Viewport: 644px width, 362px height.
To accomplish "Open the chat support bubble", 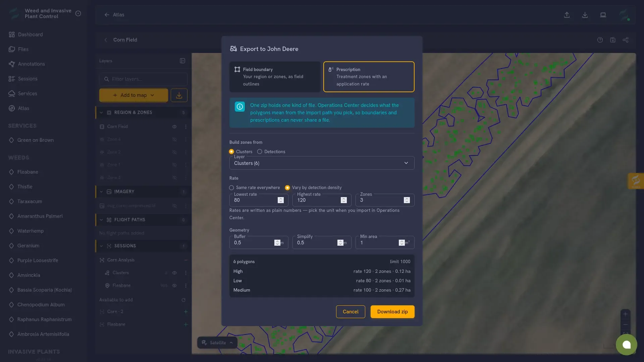I will [627, 345].
